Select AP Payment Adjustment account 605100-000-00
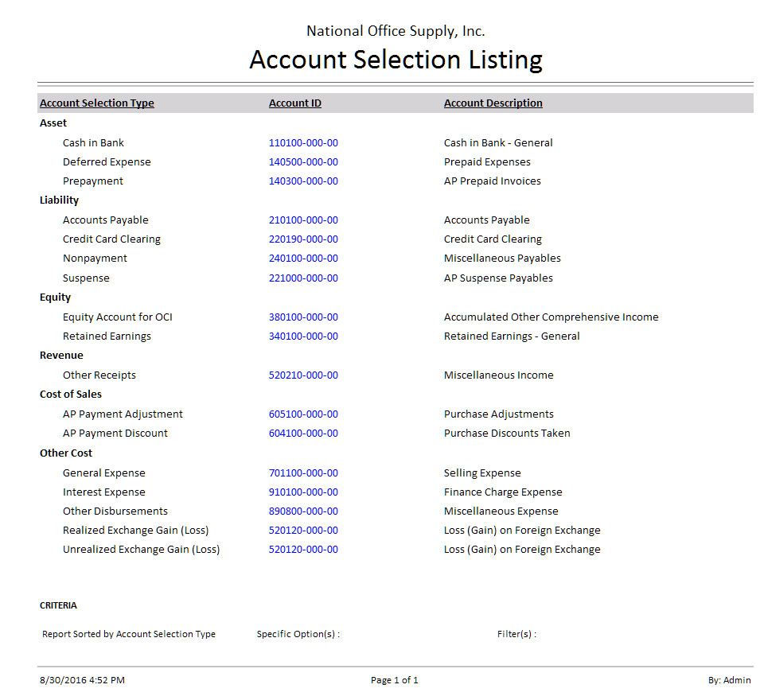 (x=303, y=414)
